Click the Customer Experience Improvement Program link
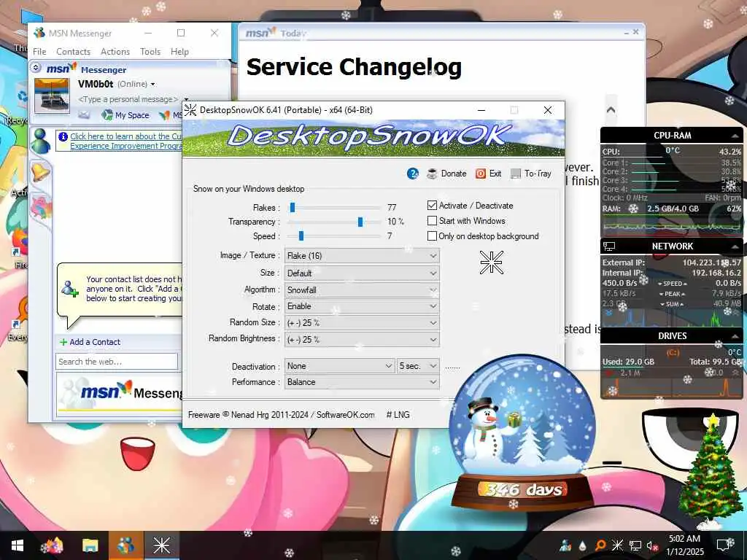 tap(126, 141)
